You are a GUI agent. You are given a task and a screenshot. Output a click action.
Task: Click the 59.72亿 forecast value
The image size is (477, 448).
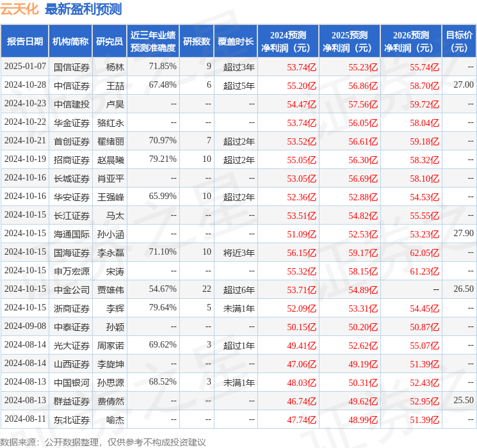click(x=424, y=104)
